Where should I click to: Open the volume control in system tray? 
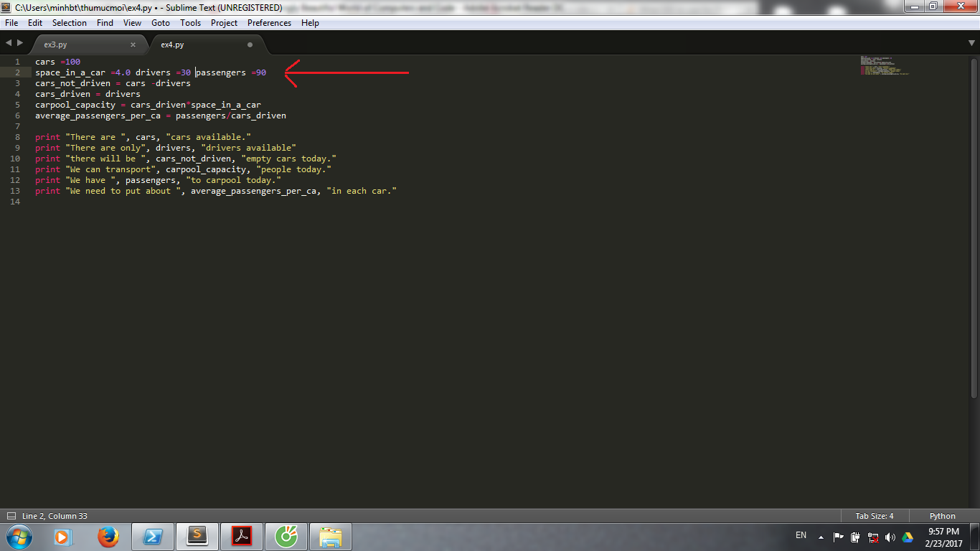tap(890, 537)
